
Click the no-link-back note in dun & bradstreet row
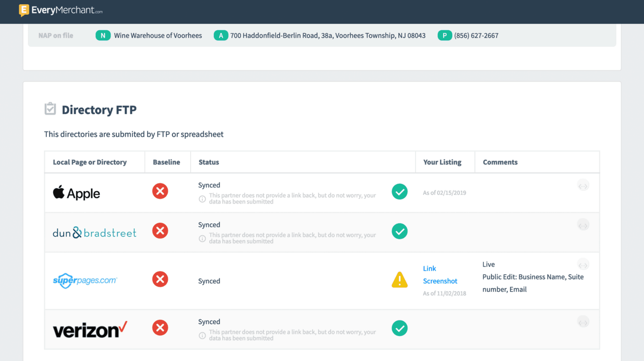pyautogui.click(x=292, y=238)
